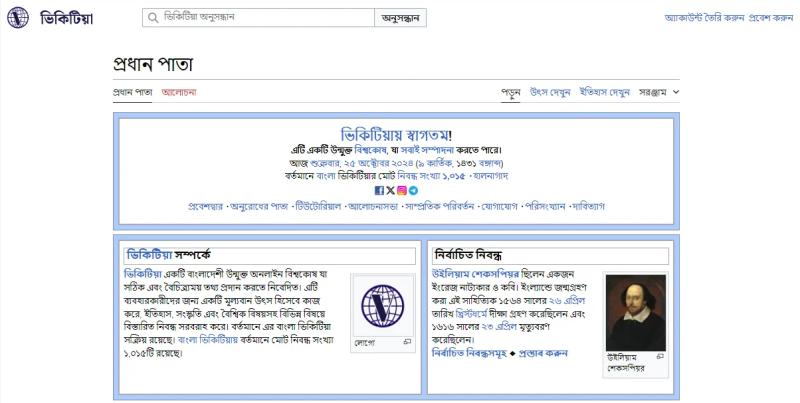Select the আলোচনা tab
This screenshot has height=403, width=800.
point(179,92)
